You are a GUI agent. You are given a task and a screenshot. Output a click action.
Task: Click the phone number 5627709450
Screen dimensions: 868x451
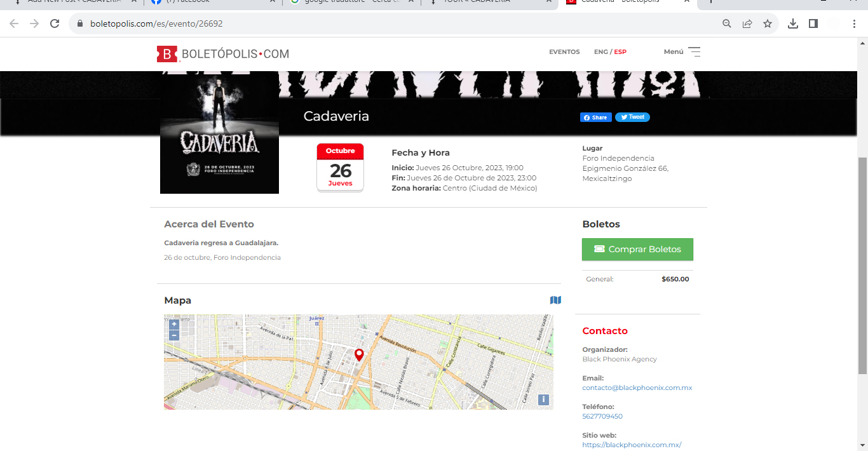pos(602,416)
